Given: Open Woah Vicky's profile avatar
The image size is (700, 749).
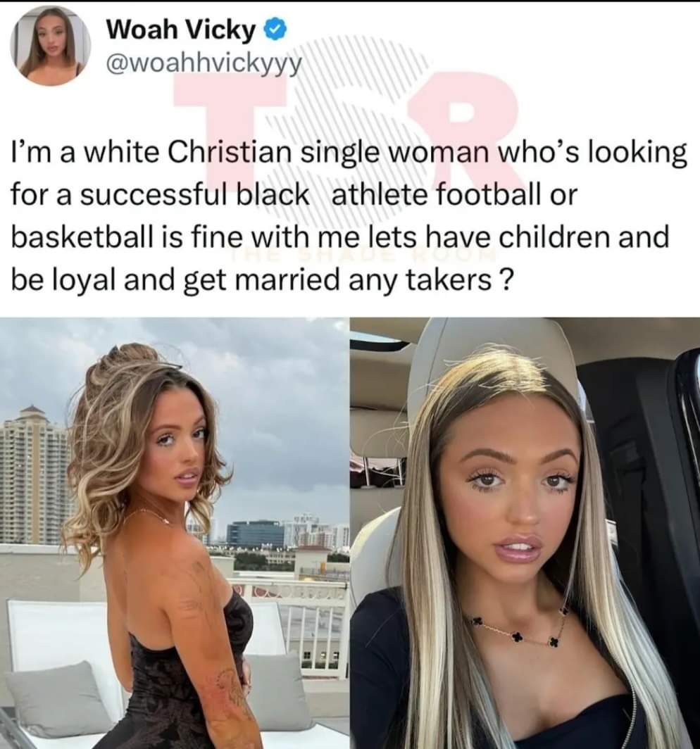Looking at the screenshot, I should click(51, 46).
